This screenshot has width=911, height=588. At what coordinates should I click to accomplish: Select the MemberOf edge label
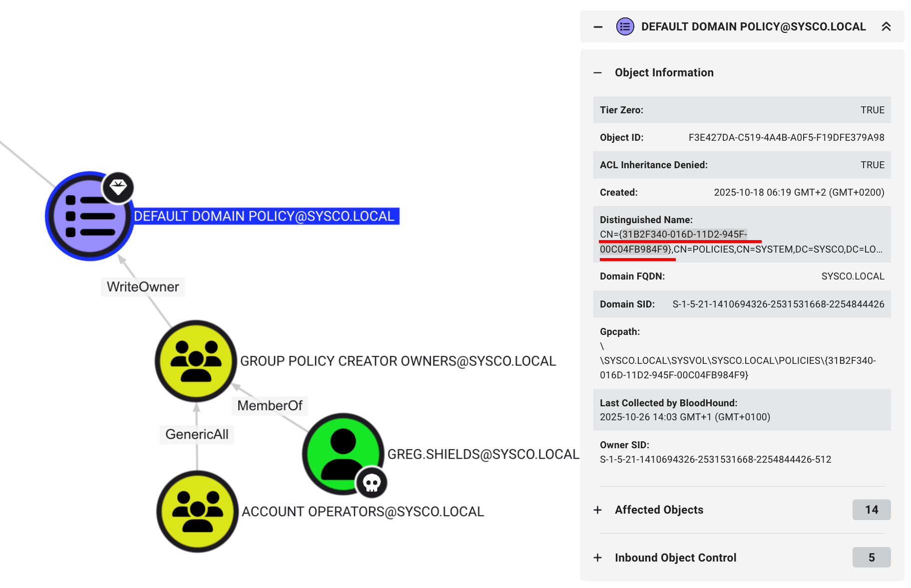tap(270, 406)
